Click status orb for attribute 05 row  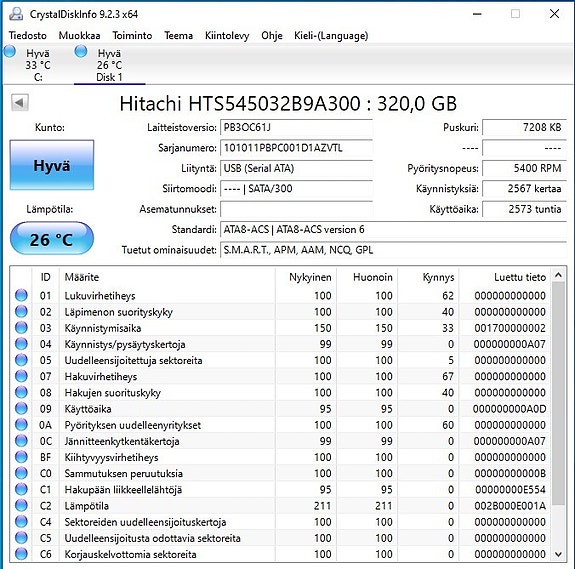coord(21,360)
